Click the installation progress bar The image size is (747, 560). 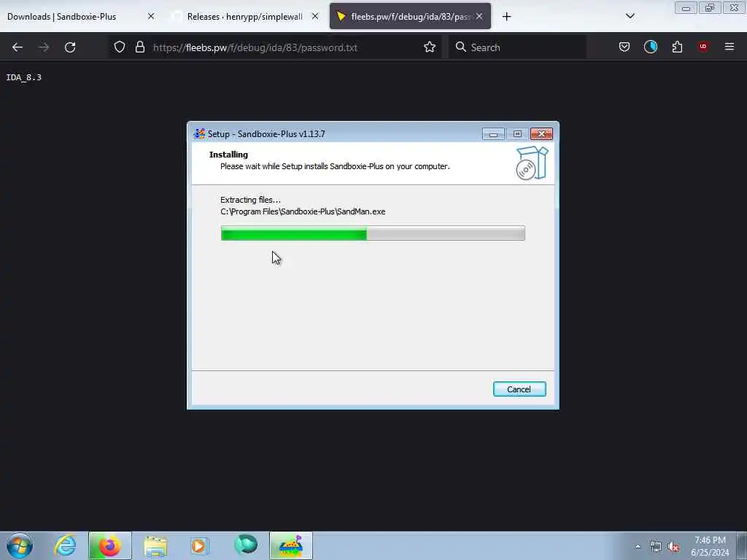(x=373, y=233)
